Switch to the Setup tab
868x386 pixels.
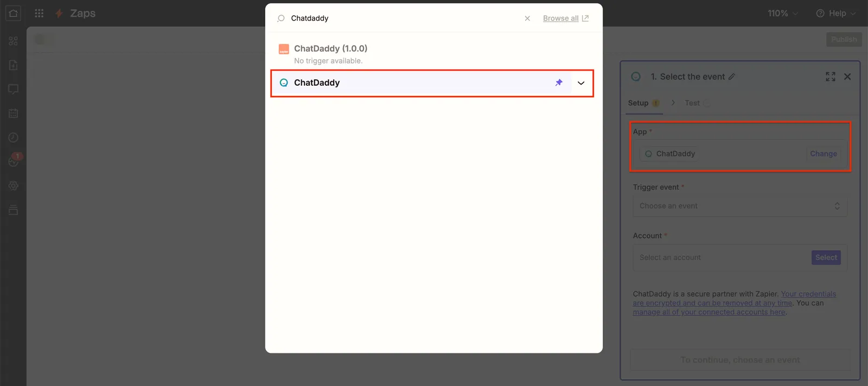[x=639, y=103]
